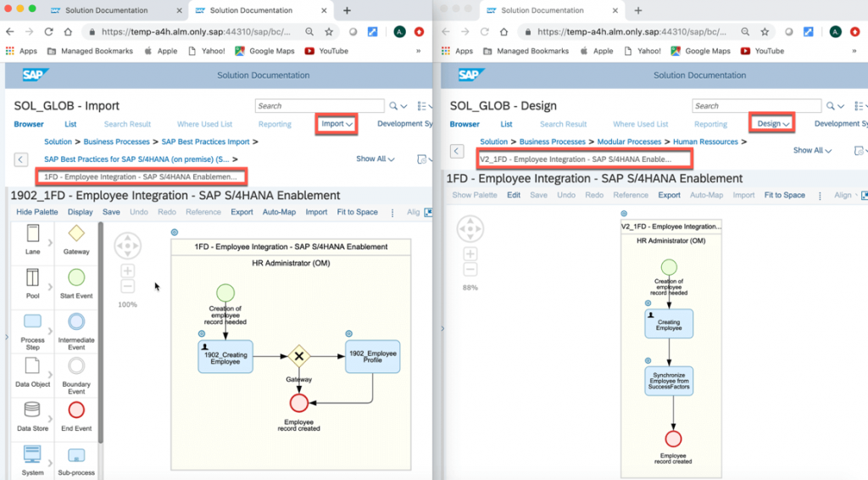Select 1902_Creating Employee process step
The image size is (868, 480).
pos(225,356)
